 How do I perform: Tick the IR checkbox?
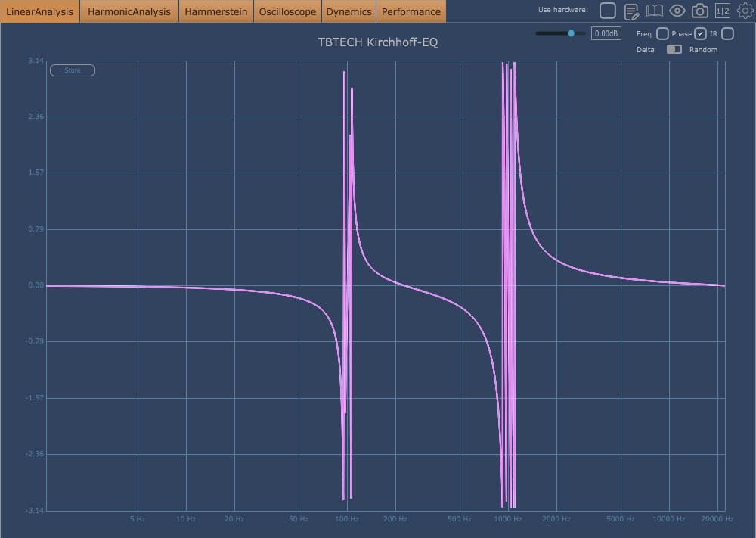(x=727, y=33)
